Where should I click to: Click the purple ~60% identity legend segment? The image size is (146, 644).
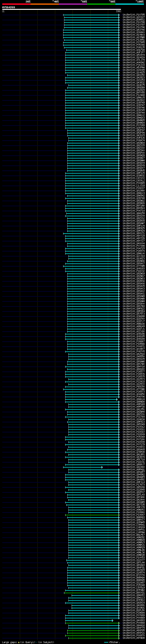(x=73, y=4)
